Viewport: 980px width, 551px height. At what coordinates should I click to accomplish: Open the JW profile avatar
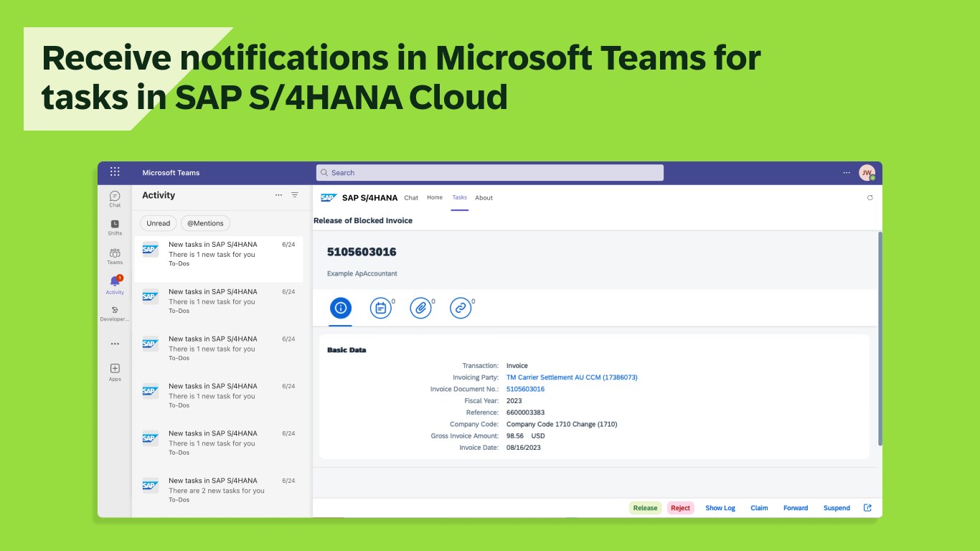click(867, 173)
